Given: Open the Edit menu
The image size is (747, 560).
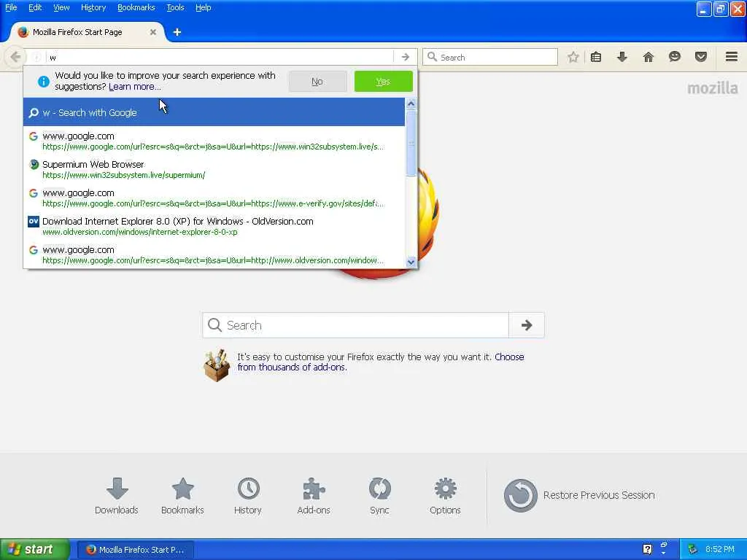Looking at the screenshot, I should click(35, 7).
